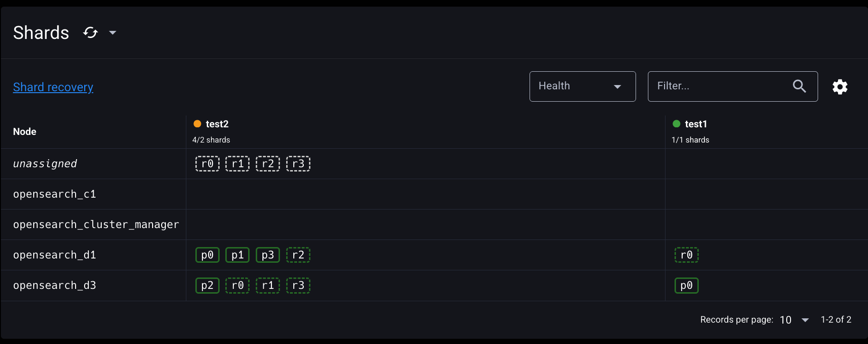Click the test2 index column header

[217, 124]
